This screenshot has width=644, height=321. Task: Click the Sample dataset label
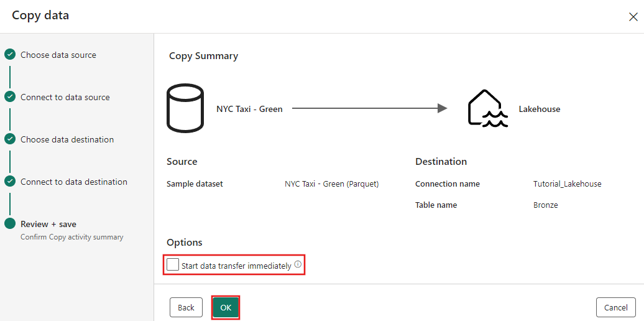(195, 184)
